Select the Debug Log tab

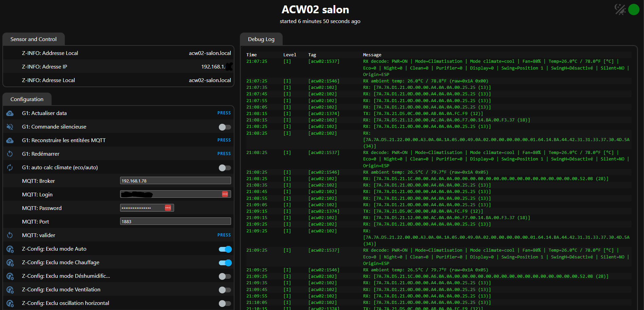(261, 39)
